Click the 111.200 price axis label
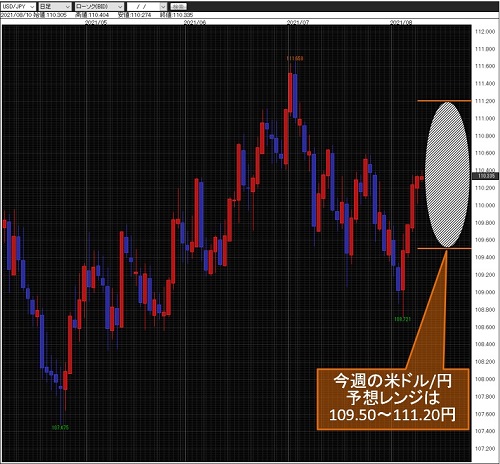The image size is (500, 464). click(x=485, y=101)
